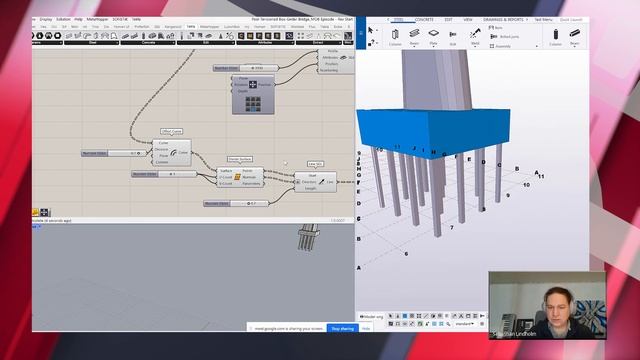Click the rightmost icon of Grasshopper's Tekla toolbar

pos(348,36)
